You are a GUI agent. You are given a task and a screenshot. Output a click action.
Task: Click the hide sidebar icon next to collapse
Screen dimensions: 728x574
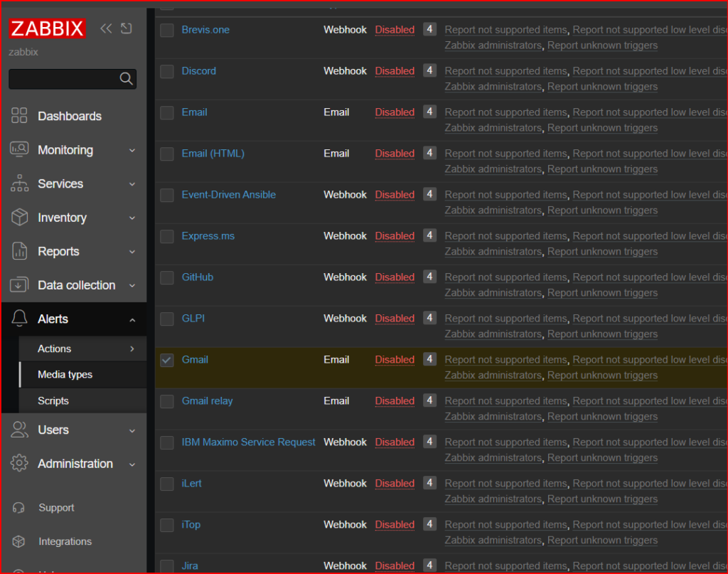click(x=127, y=28)
